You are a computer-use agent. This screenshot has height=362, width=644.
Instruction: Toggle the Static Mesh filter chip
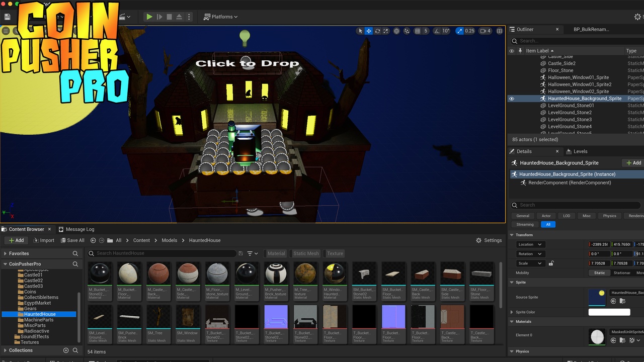click(x=306, y=253)
